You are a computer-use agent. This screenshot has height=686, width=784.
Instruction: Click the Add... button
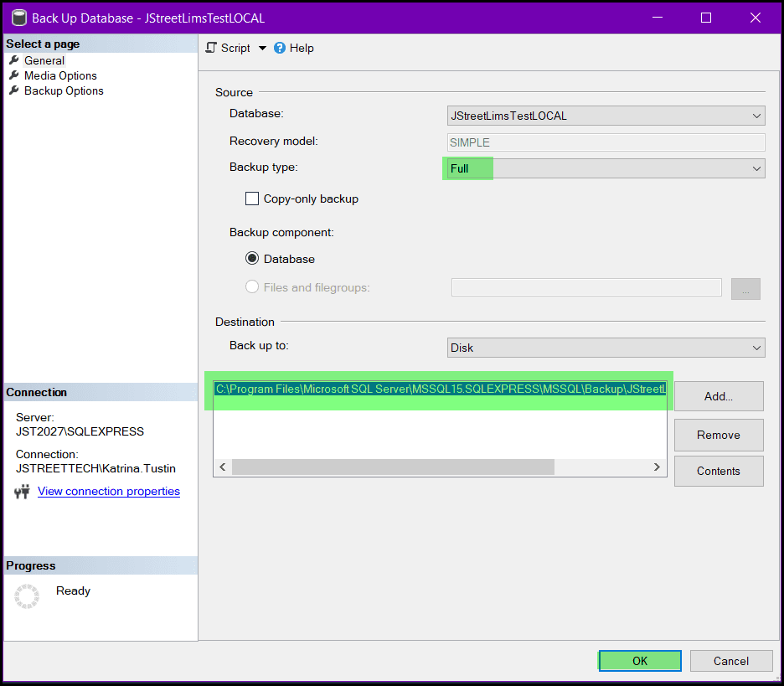pyautogui.click(x=719, y=396)
